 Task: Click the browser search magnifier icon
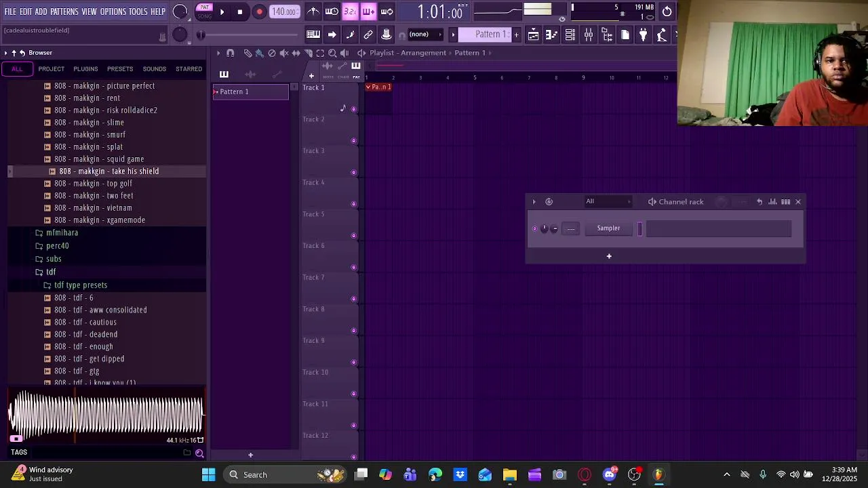(199, 453)
